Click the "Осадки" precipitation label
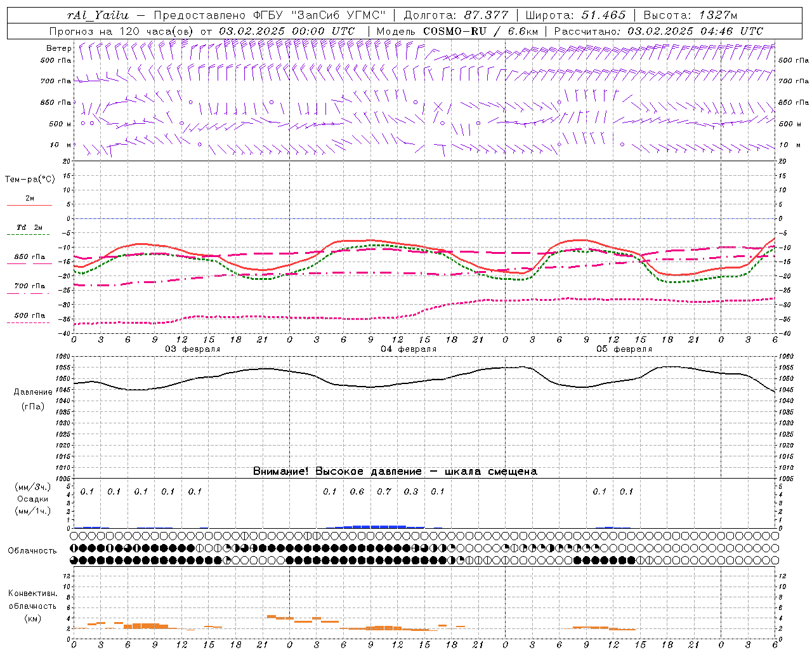Screen dimensions: 812x650 32,500
